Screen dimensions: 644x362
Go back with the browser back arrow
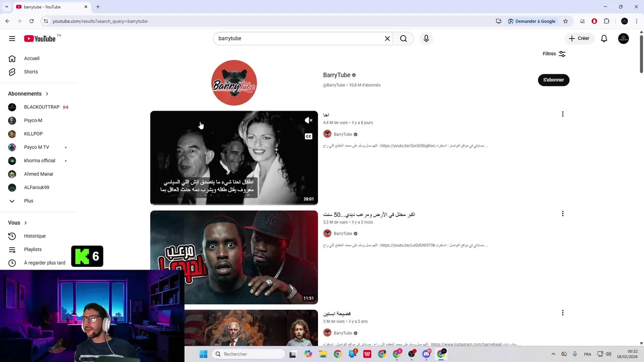pos(7,21)
